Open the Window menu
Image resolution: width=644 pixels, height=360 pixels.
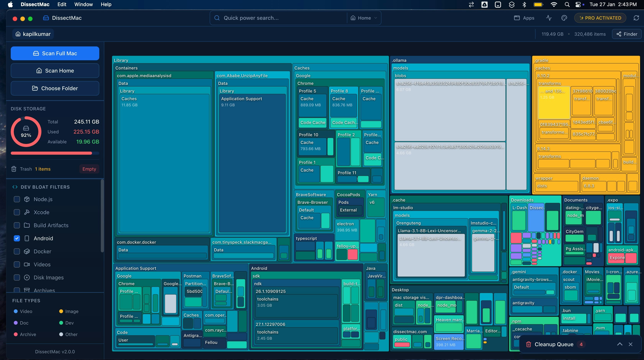coord(83,4)
